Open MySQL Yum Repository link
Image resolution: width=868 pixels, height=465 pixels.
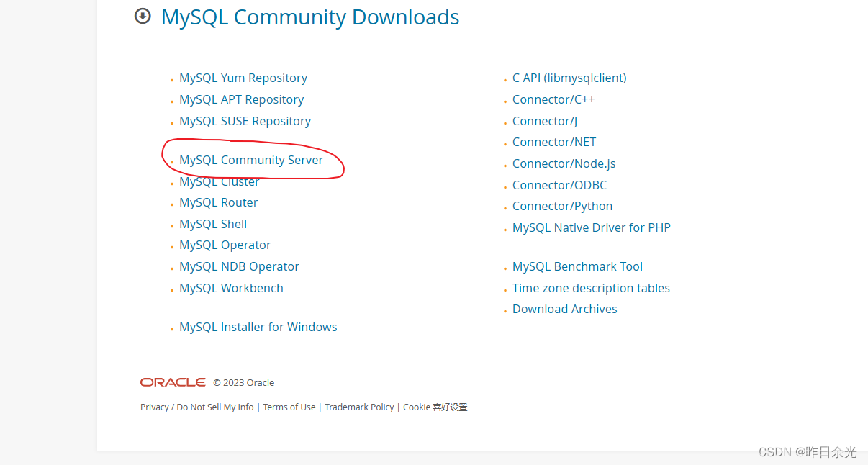(243, 78)
